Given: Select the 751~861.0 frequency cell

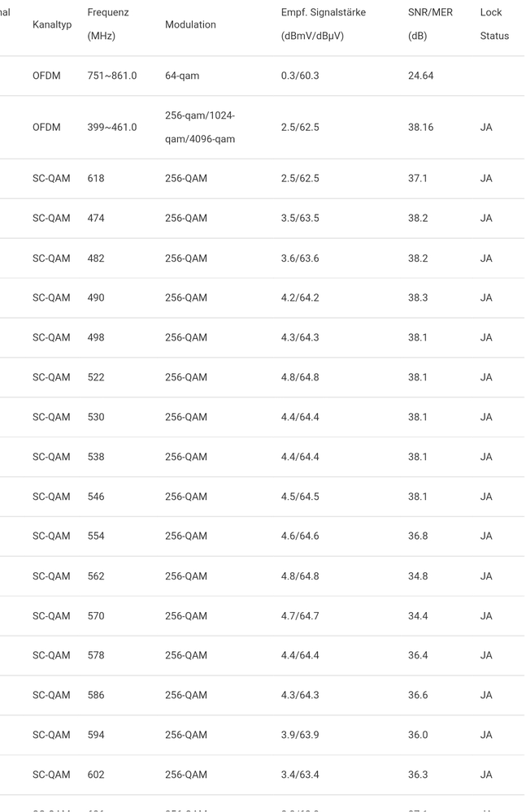Looking at the screenshot, I should 111,76.
